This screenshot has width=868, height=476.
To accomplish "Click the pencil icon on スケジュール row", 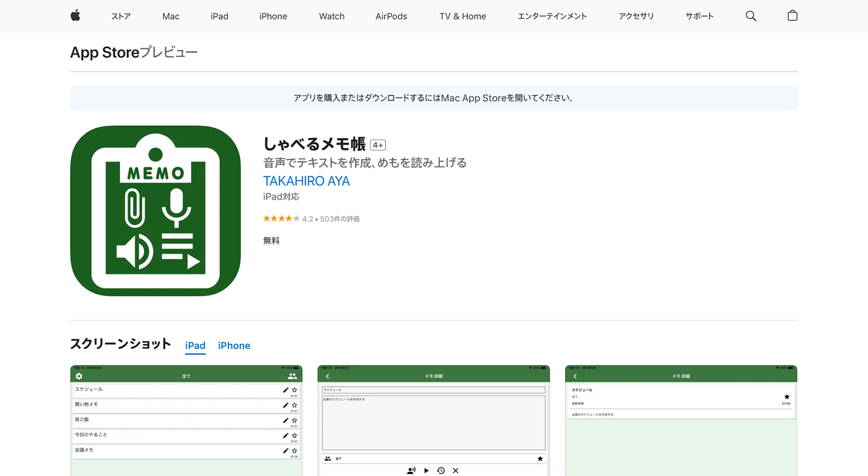I will click(x=286, y=390).
